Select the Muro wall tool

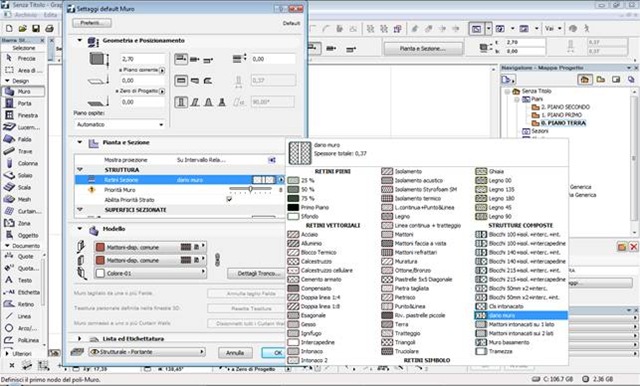(x=23, y=91)
